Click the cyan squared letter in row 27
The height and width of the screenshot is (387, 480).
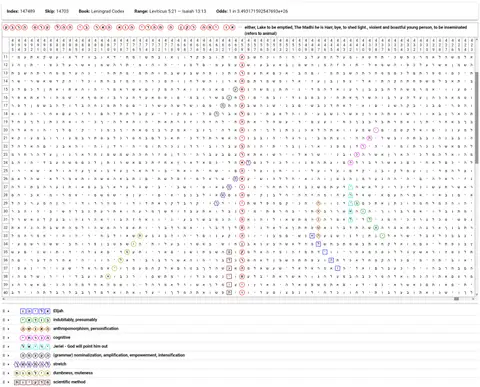pyautogui.click(x=350, y=187)
